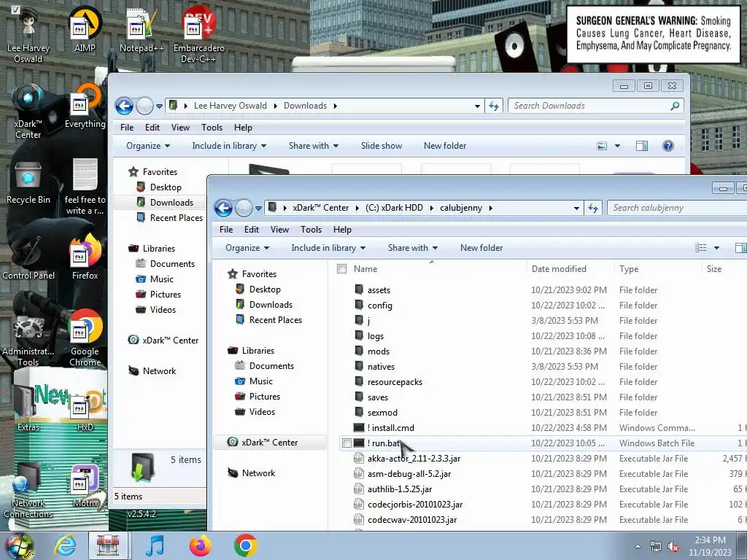Open Google Chrome desktop shortcut
This screenshot has width=747, height=560.
(x=85, y=338)
